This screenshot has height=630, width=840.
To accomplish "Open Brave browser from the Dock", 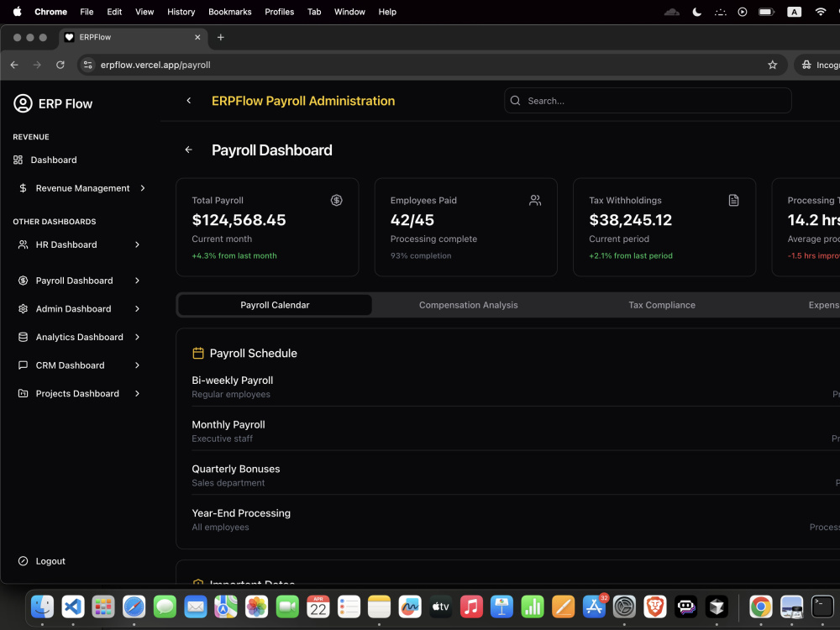I will click(x=655, y=607).
